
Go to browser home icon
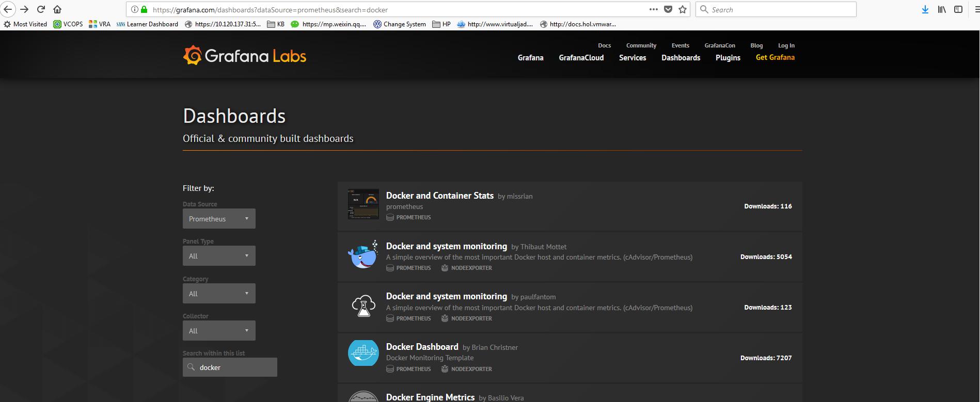coord(57,9)
